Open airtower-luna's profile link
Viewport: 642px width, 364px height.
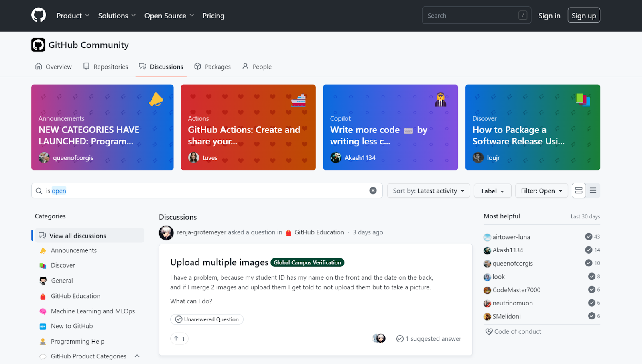(511, 237)
